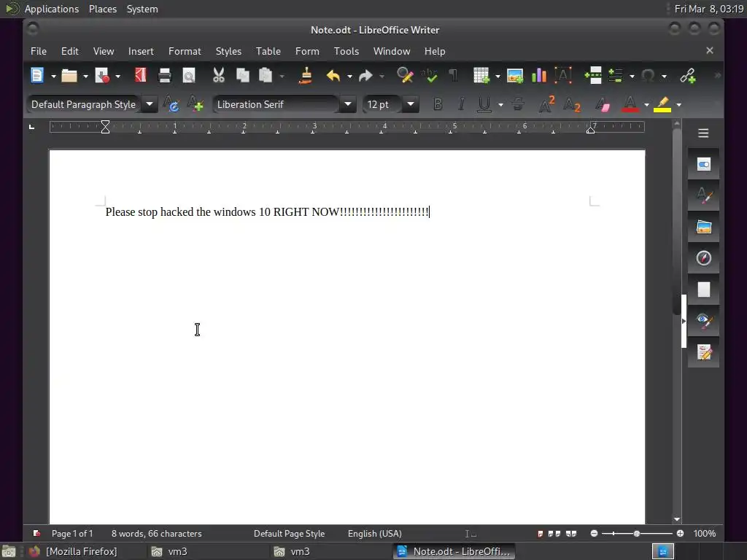This screenshot has width=747, height=560.
Task: Insert a chart
Action: [x=539, y=75]
